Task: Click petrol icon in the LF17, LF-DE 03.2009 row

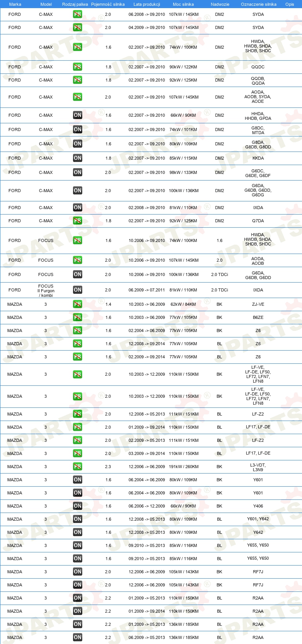Action: [x=78, y=453]
